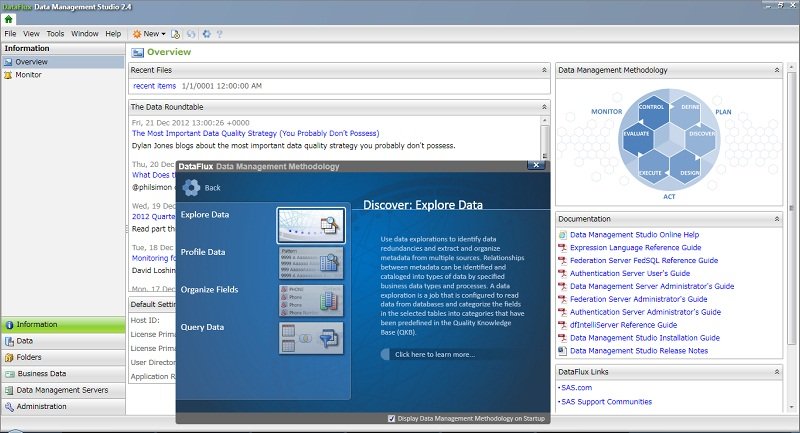Select the Explore Data thumbnail
Image resolution: width=800 pixels, height=433 pixels.
pyautogui.click(x=311, y=225)
